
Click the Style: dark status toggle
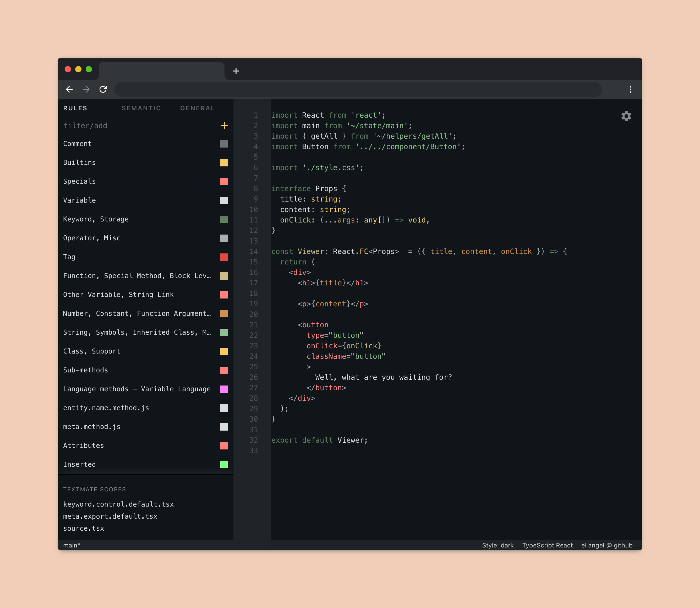click(497, 545)
